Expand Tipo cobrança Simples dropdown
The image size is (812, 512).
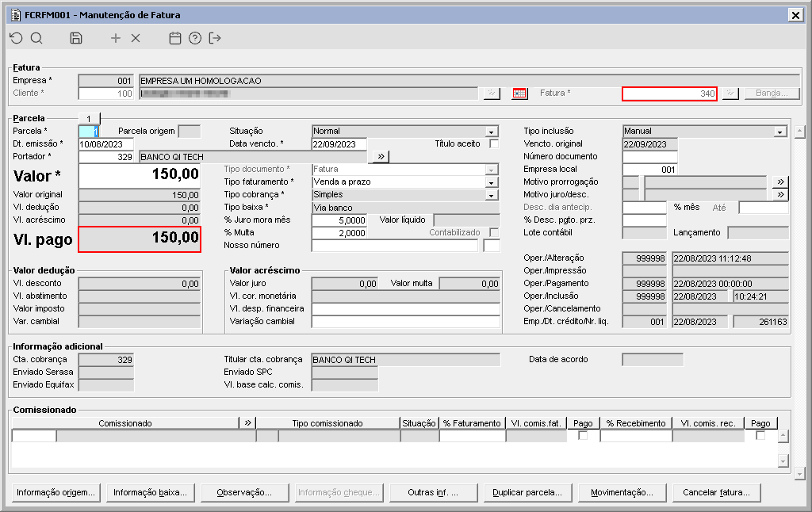(491, 195)
